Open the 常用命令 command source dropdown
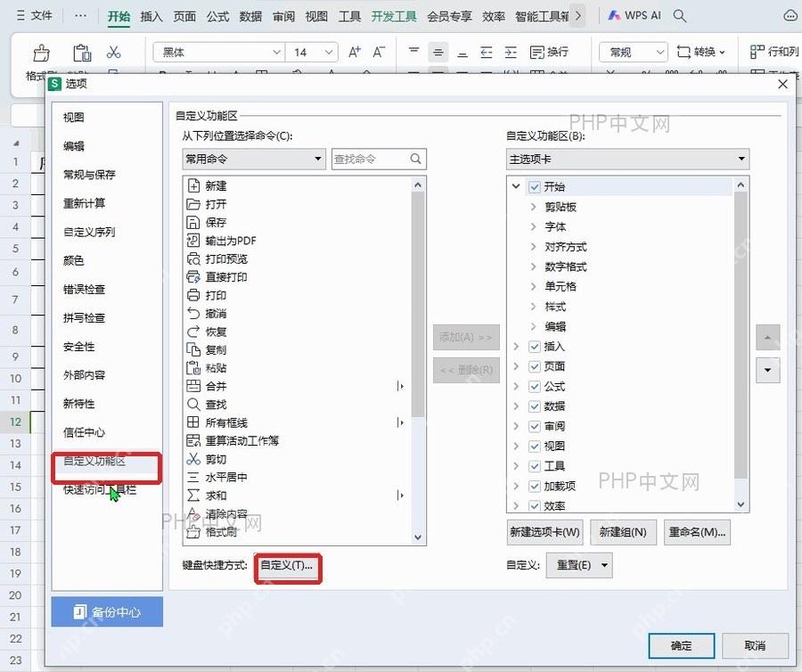Screen dimensions: 802x672 254,159
